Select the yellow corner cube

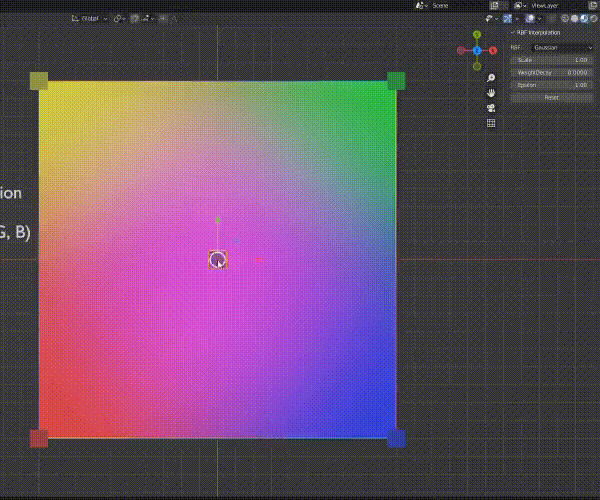point(39,81)
